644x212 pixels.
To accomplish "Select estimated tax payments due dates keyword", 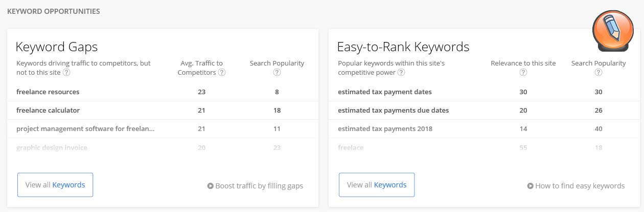I will point(394,111).
